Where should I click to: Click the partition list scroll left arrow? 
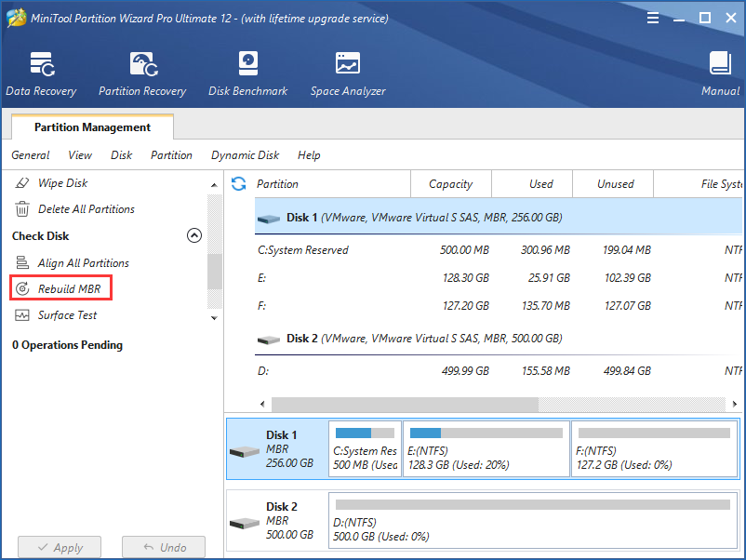262,404
